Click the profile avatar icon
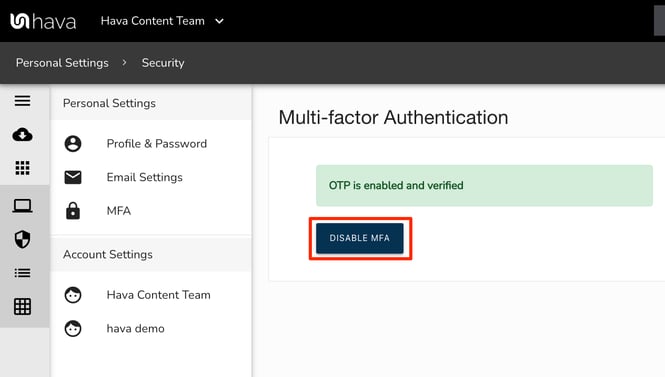665x377 pixels. pyautogui.click(x=73, y=144)
